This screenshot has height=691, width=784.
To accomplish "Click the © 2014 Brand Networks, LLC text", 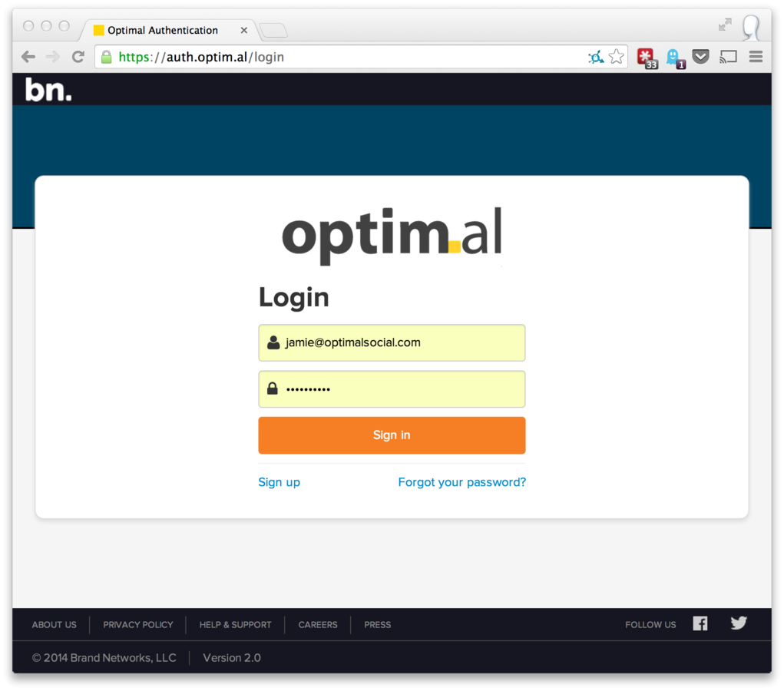I will click(104, 658).
